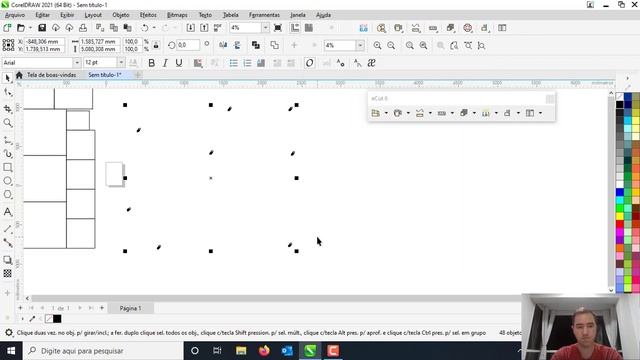Select the Shape edit tool

[x=8, y=93]
